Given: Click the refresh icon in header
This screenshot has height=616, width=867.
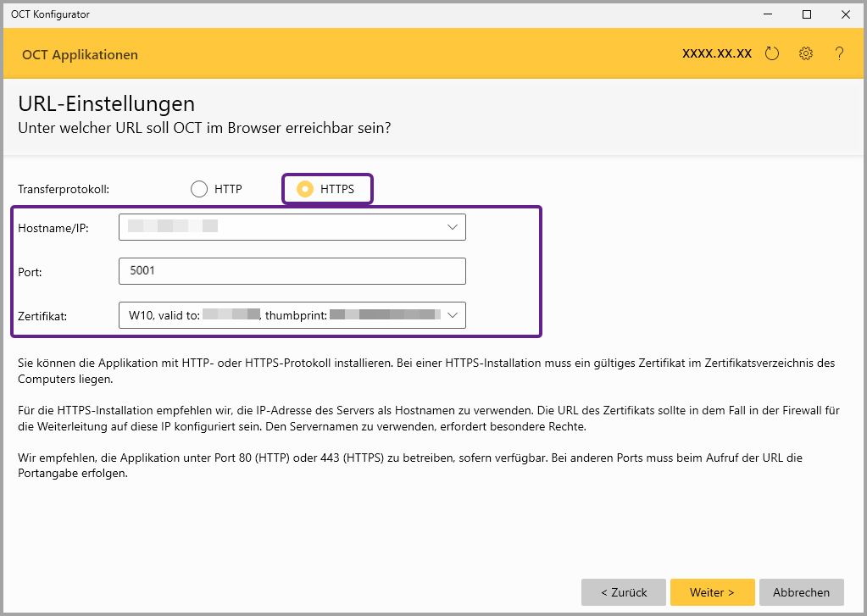Looking at the screenshot, I should (x=771, y=54).
